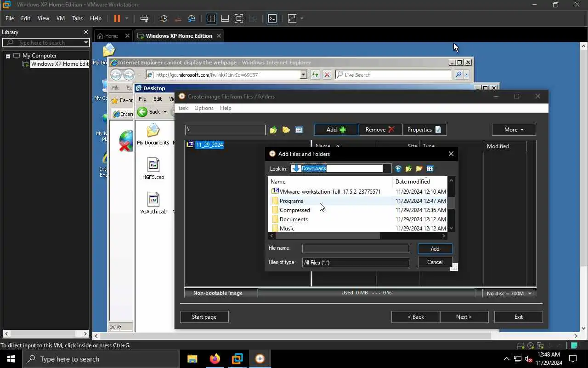Image resolution: width=588 pixels, height=368 pixels.
Task: Click the up-folder icon beside image path field
Action: pos(274,130)
